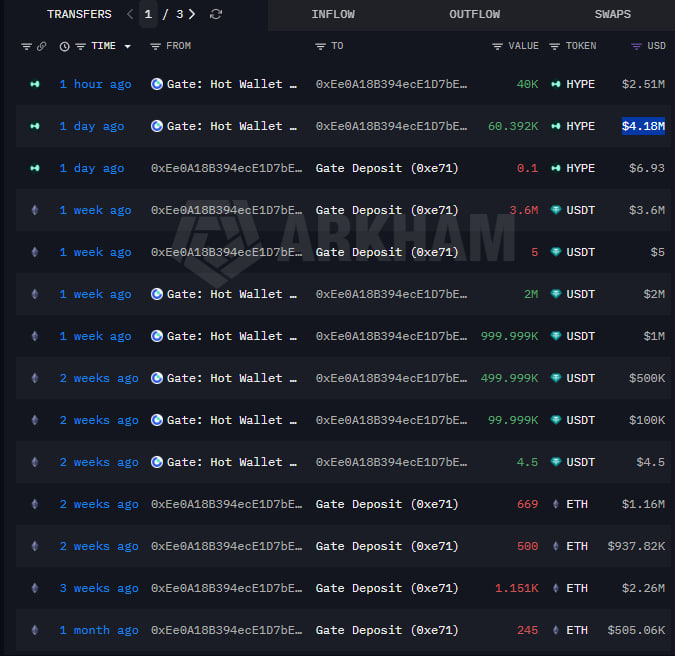
Task: Click the 60.392K value cell
Action: 513,126
